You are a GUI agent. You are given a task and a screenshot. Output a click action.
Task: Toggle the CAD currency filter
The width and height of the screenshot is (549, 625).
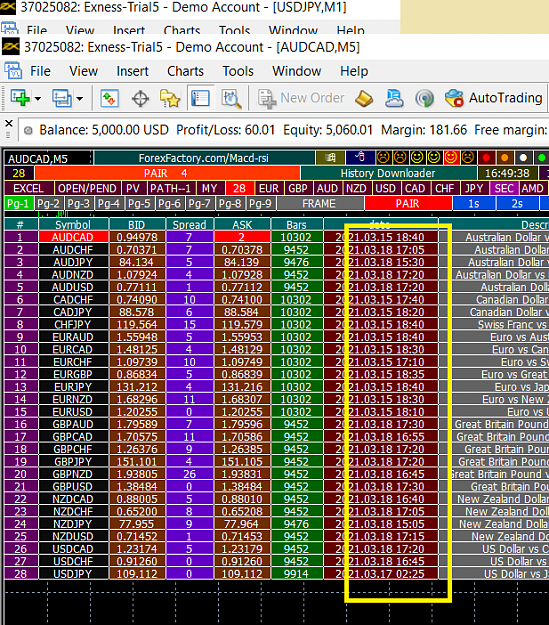(x=415, y=188)
